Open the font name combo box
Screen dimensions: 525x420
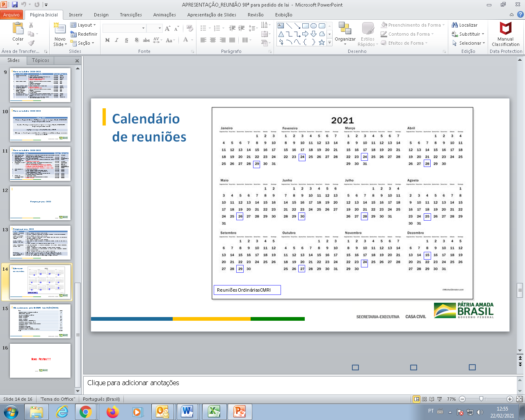(124, 28)
